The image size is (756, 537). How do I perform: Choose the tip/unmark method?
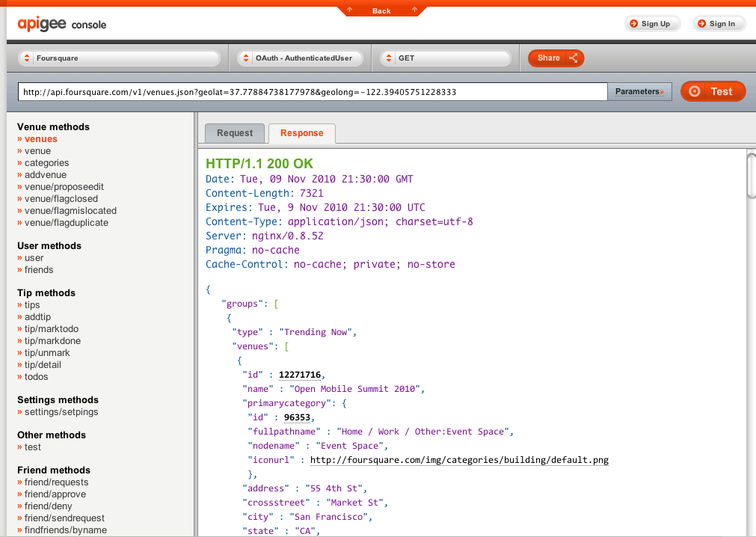pos(47,353)
